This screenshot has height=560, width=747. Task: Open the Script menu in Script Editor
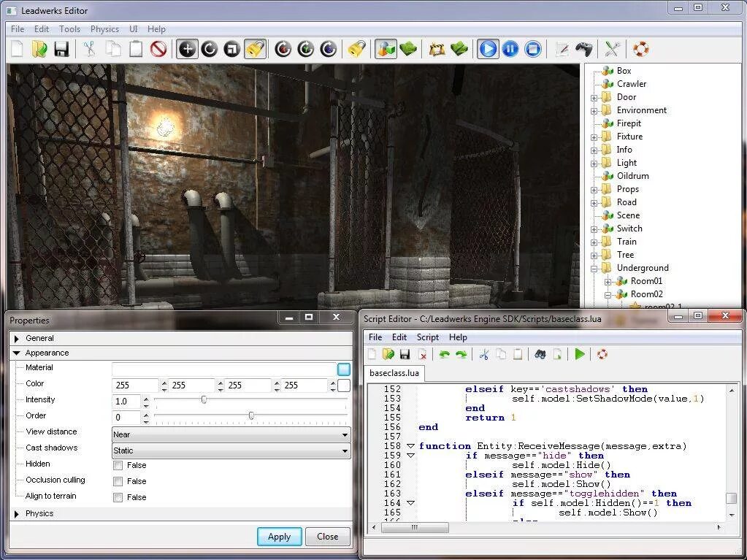(x=427, y=337)
